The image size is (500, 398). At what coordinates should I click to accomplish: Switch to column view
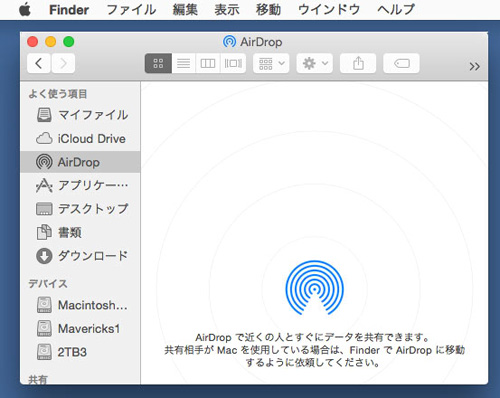tap(208, 63)
